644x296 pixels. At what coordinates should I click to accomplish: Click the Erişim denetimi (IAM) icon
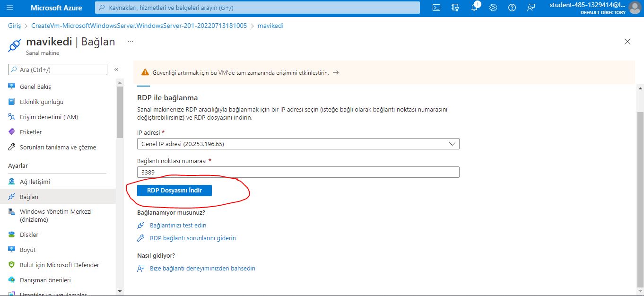(x=12, y=117)
